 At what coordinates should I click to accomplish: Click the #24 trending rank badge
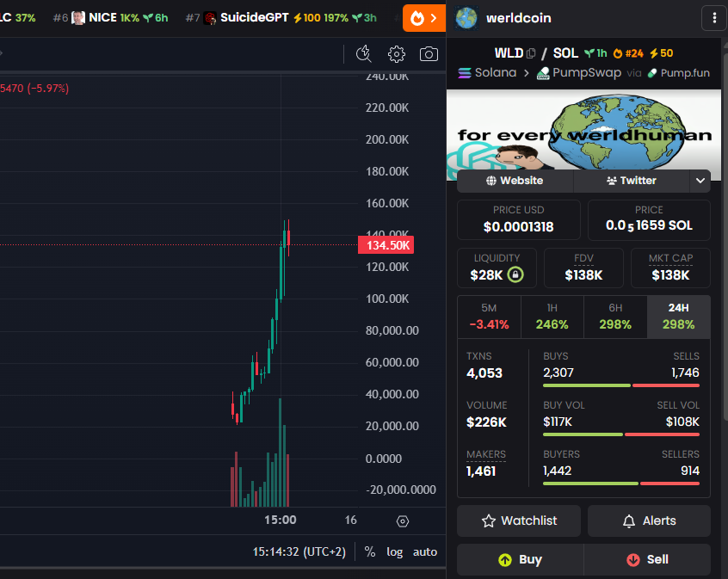click(x=628, y=53)
